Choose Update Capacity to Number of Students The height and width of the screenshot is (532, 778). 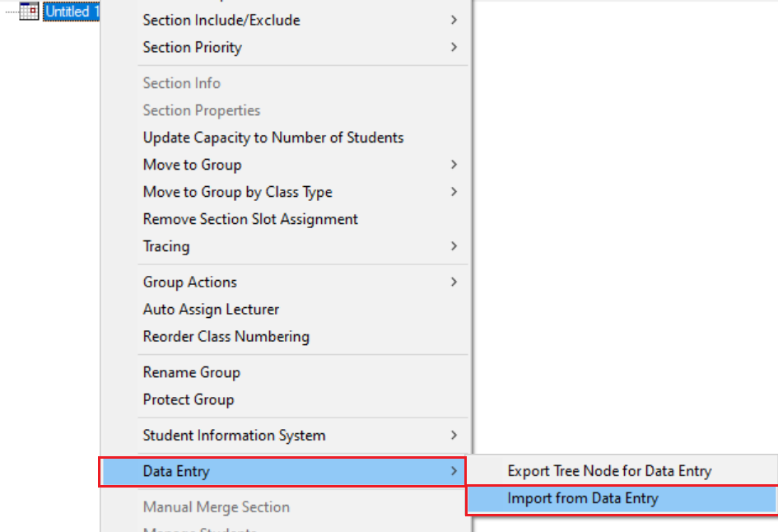click(273, 138)
